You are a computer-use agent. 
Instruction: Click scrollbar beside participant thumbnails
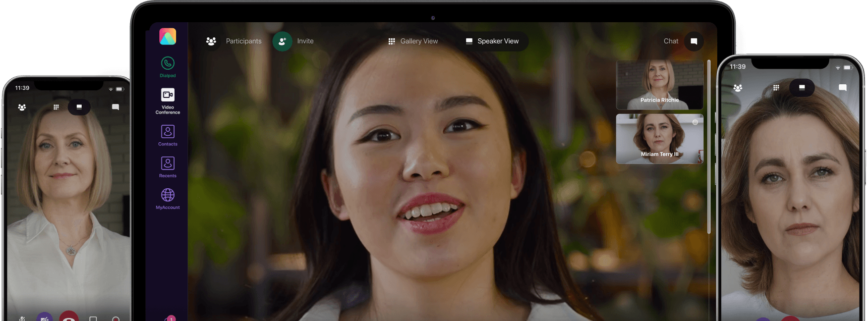click(709, 146)
